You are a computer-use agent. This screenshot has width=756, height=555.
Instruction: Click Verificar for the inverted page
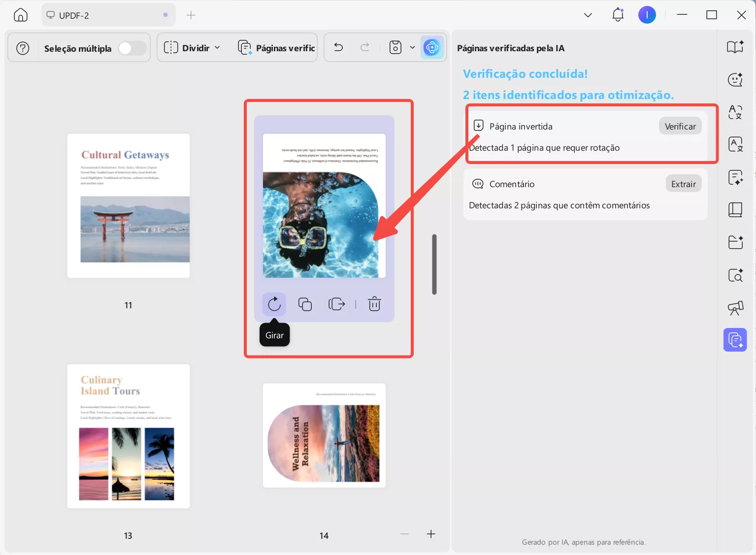(680, 127)
